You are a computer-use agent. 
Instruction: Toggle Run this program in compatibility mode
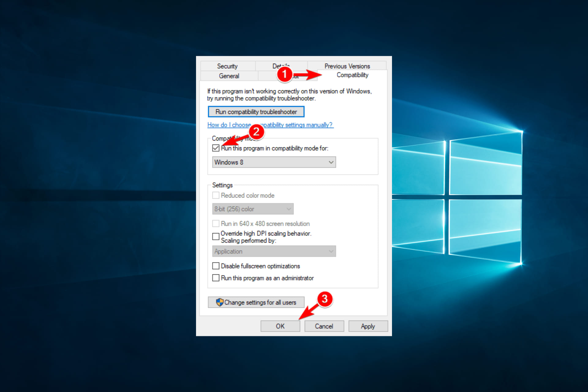pos(216,148)
